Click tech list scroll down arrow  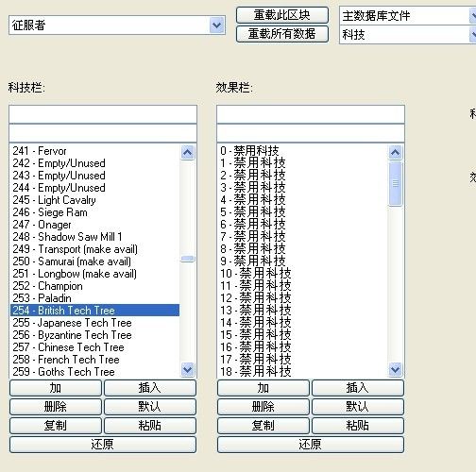point(188,369)
